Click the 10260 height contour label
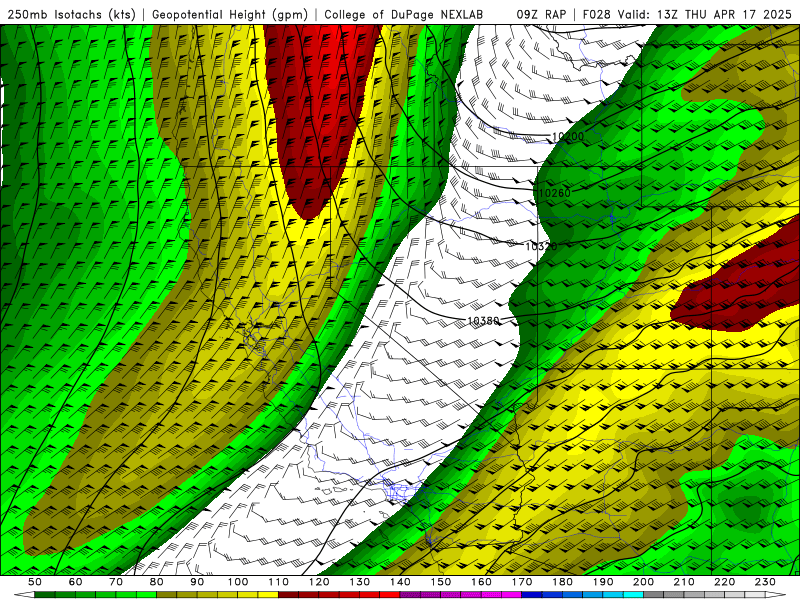800x600 pixels. [x=555, y=193]
